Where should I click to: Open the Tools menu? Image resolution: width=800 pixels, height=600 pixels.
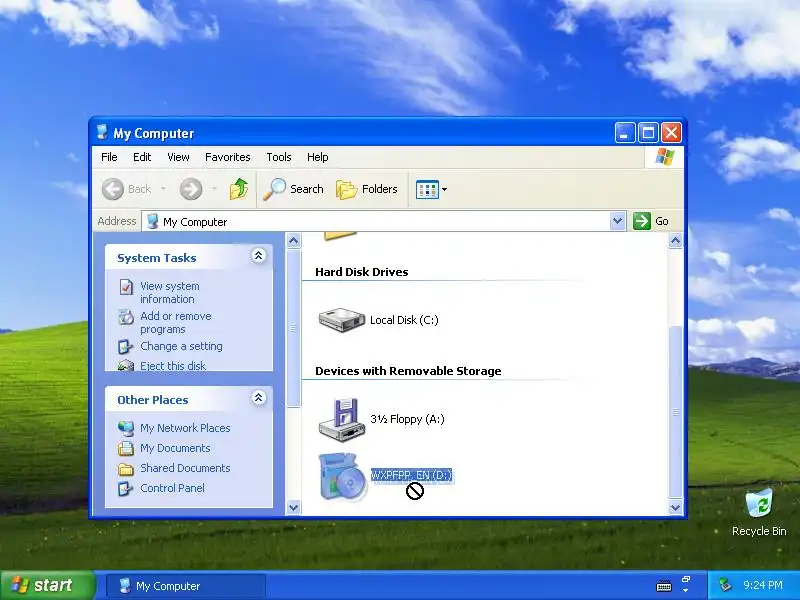(279, 157)
